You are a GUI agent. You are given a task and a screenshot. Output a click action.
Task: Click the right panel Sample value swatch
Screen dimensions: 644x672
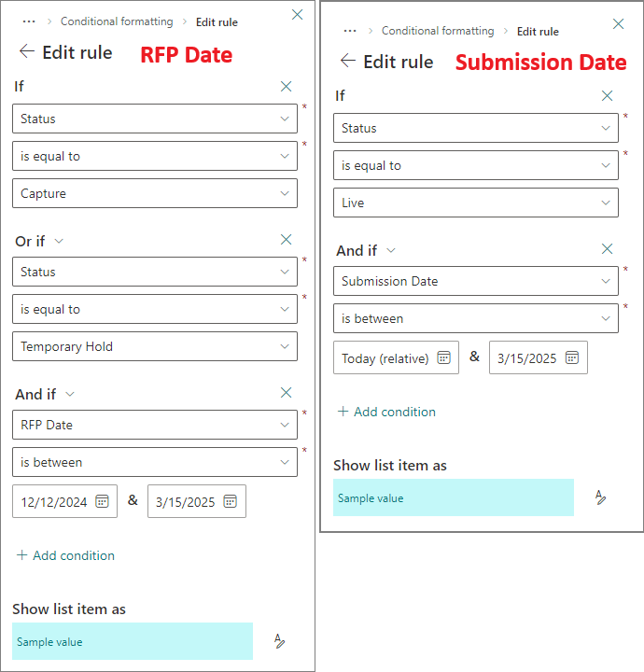click(x=454, y=497)
